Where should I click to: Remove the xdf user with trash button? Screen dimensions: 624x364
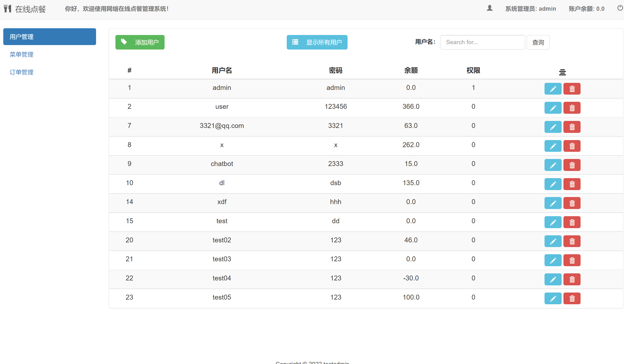(x=572, y=203)
